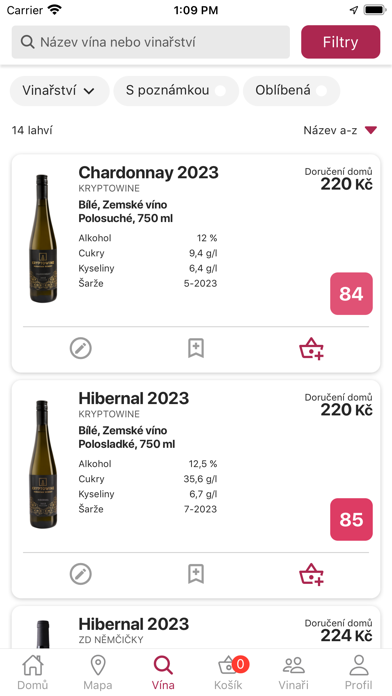Open the Mapa tab
The height and width of the screenshot is (696, 392).
point(98,672)
